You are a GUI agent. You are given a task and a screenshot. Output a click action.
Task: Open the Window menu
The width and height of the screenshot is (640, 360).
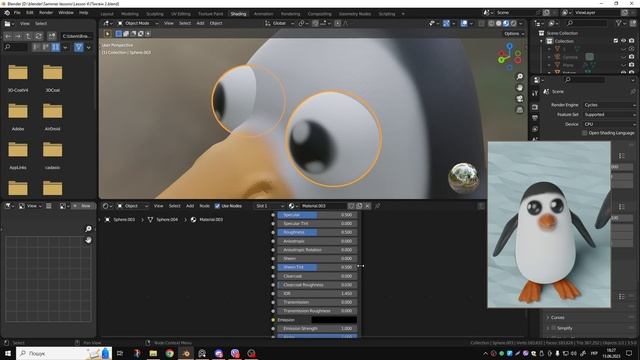click(66, 13)
